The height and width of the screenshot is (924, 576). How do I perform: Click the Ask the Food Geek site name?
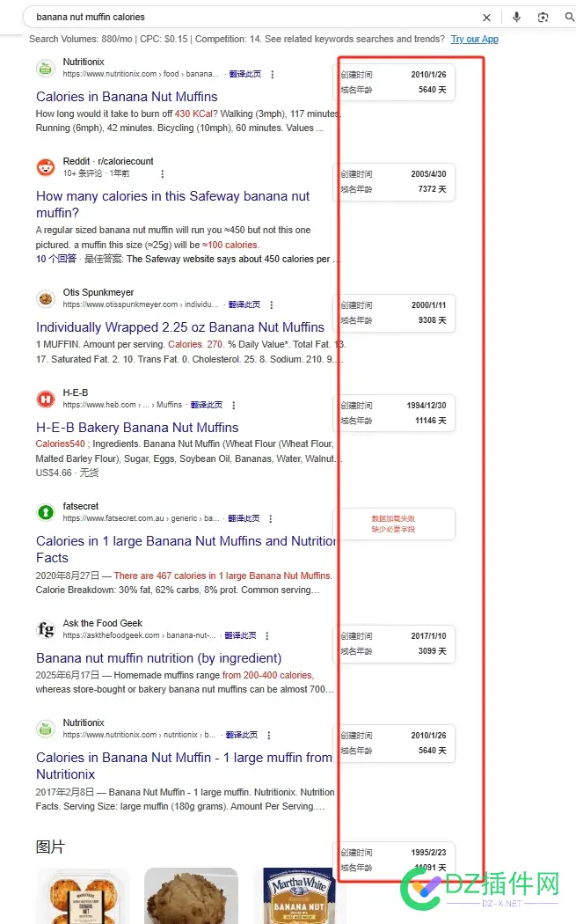[103, 623]
